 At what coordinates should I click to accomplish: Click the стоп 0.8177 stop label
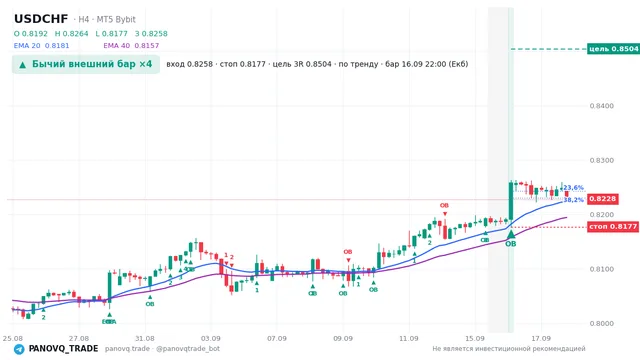pos(613,227)
